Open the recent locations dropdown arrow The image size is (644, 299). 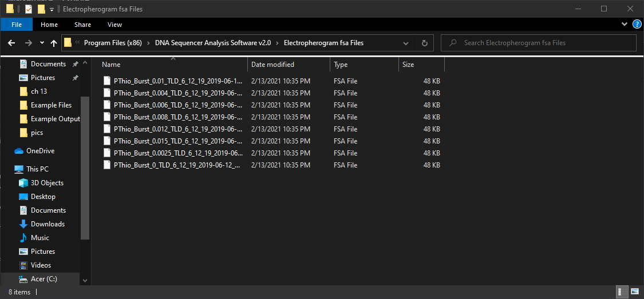click(42, 43)
